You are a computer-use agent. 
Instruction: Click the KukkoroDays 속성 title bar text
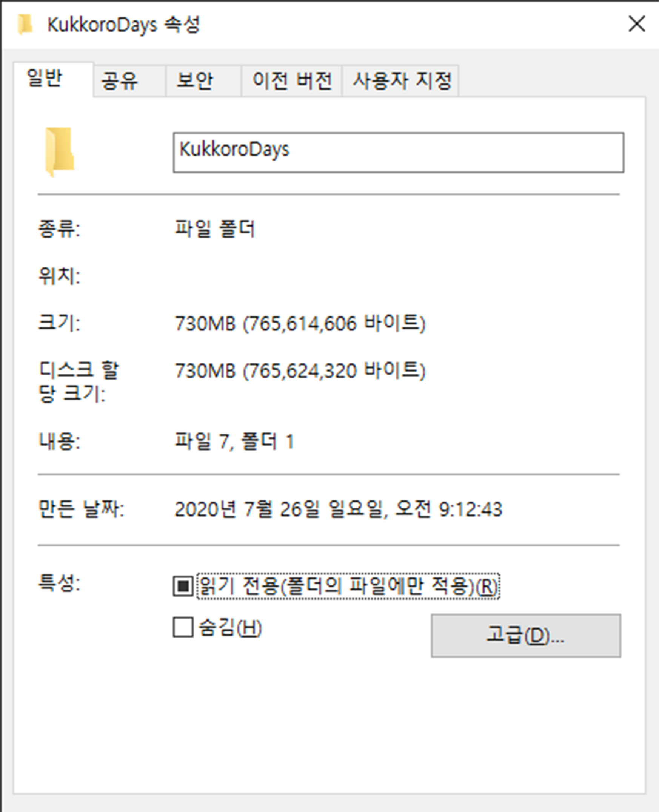click(123, 25)
